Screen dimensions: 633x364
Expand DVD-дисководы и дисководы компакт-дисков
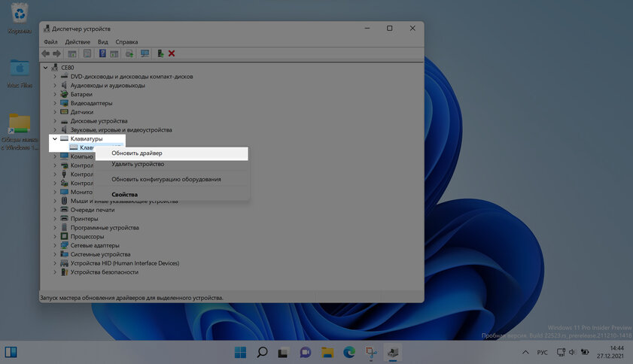55,76
